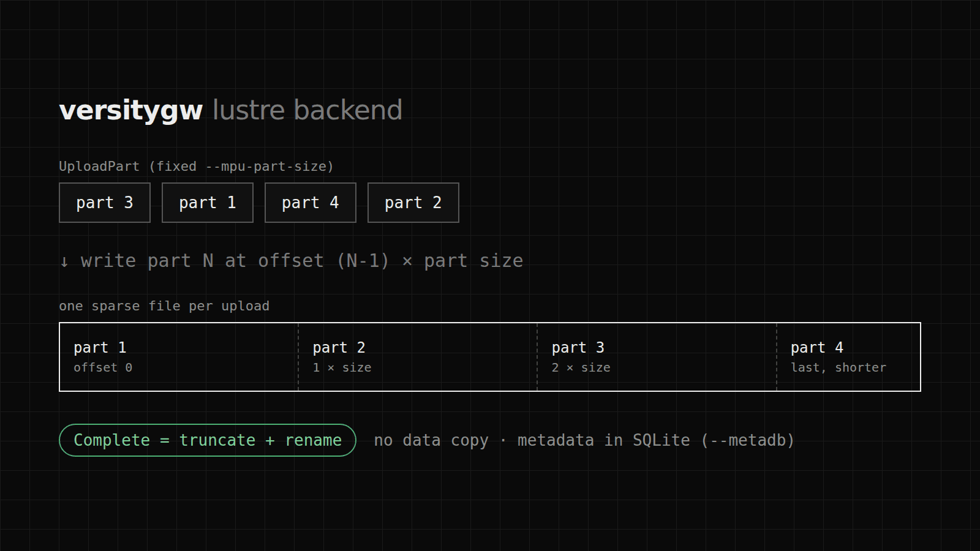This screenshot has width=980, height=551.
Task: Click the 'Complete = truncate + rename' pill
Action: [x=208, y=440]
